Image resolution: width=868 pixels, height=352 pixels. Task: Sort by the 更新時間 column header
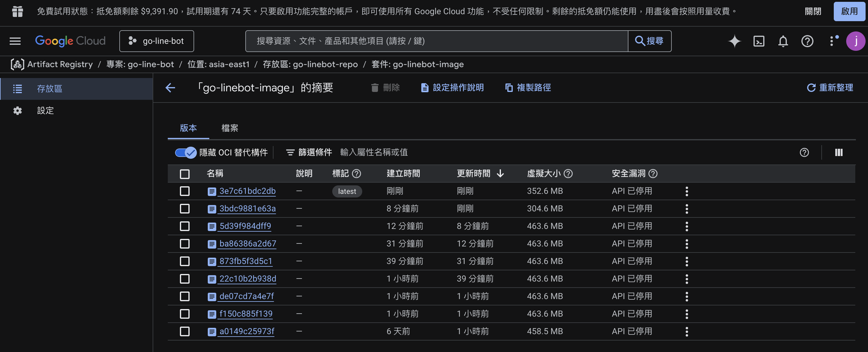click(473, 174)
